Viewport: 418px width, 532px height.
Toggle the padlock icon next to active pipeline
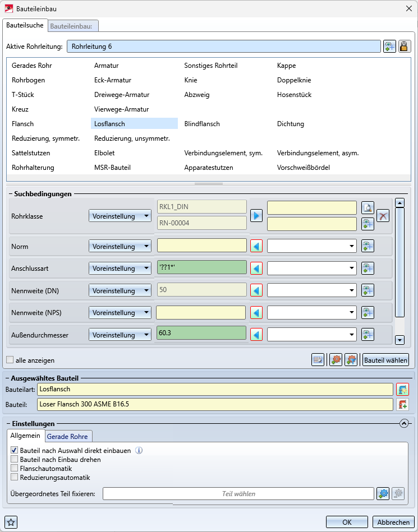tap(404, 47)
